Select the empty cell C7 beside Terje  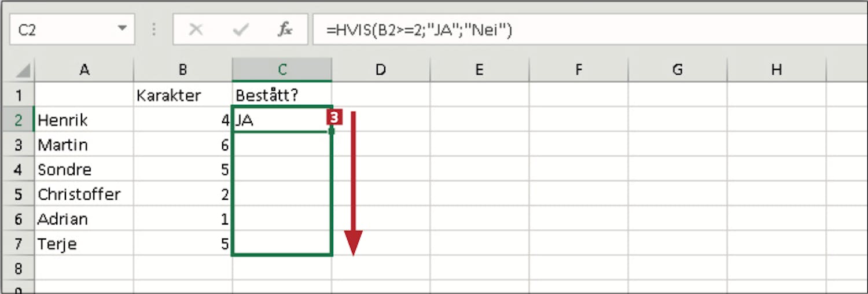coord(282,244)
